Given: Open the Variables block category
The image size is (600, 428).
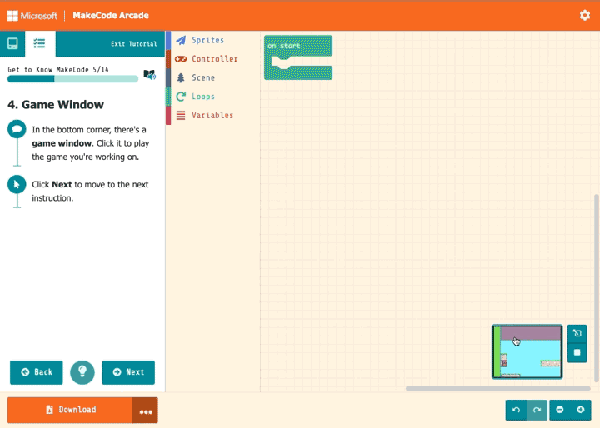Looking at the screenshot, I should 214,115.
